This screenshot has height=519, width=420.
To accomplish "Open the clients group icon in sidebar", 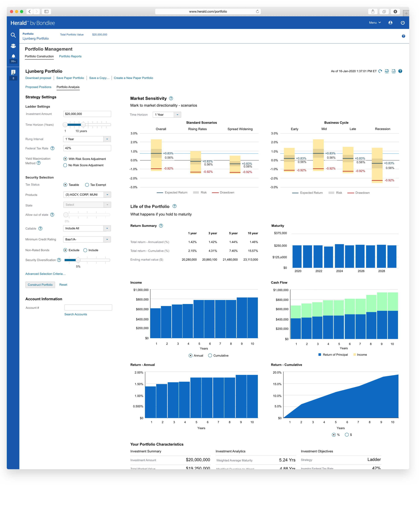I will click(13, 46).
